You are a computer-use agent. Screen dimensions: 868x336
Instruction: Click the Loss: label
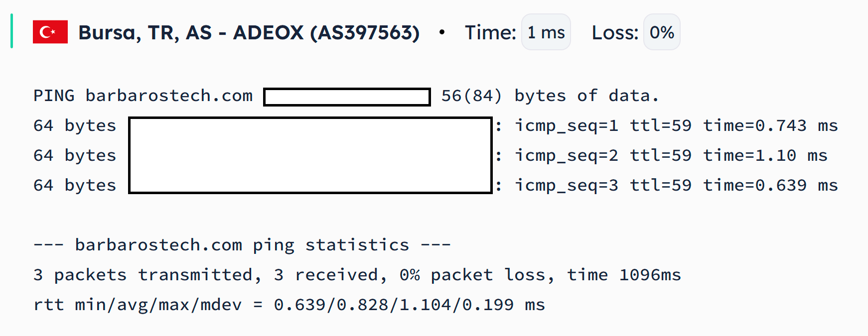tap(615, 33)
